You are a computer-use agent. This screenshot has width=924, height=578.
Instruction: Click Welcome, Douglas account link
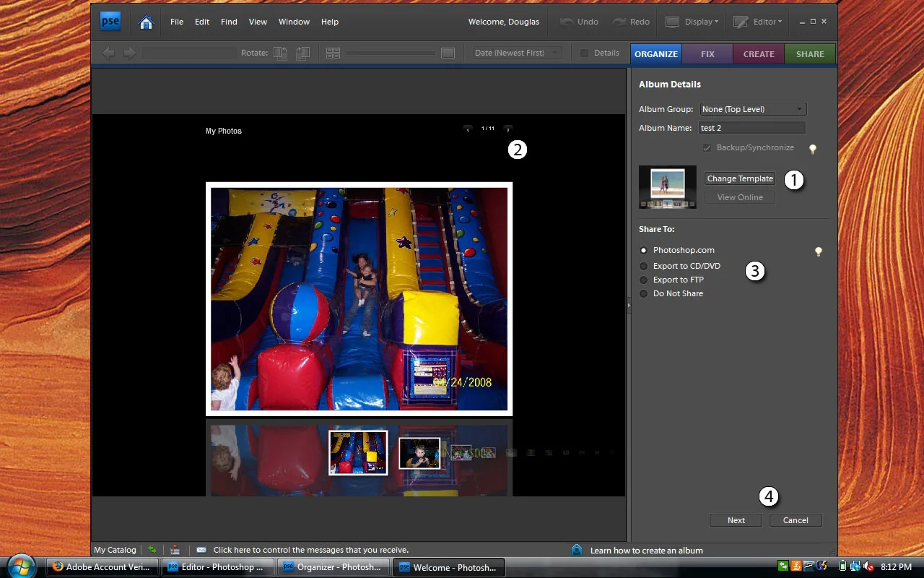[504, 22]
